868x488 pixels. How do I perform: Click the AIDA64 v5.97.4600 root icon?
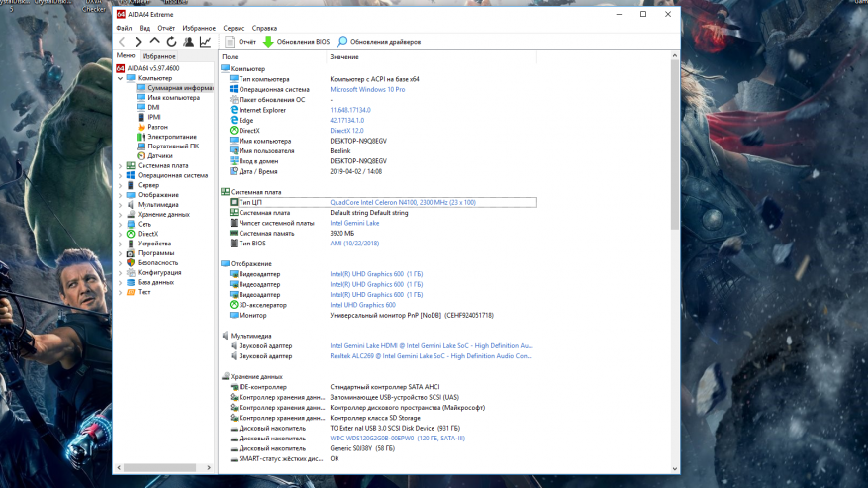(120, 68)
